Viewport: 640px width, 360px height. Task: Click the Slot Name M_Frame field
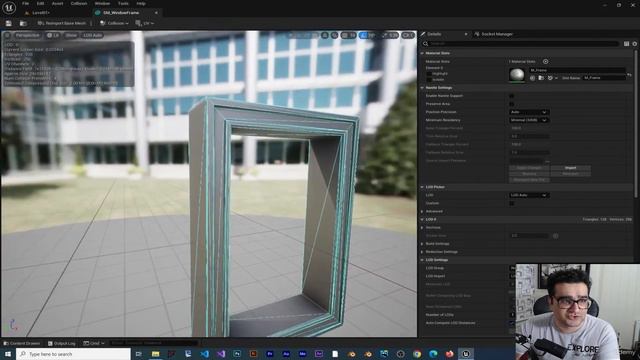pos(604,78)
